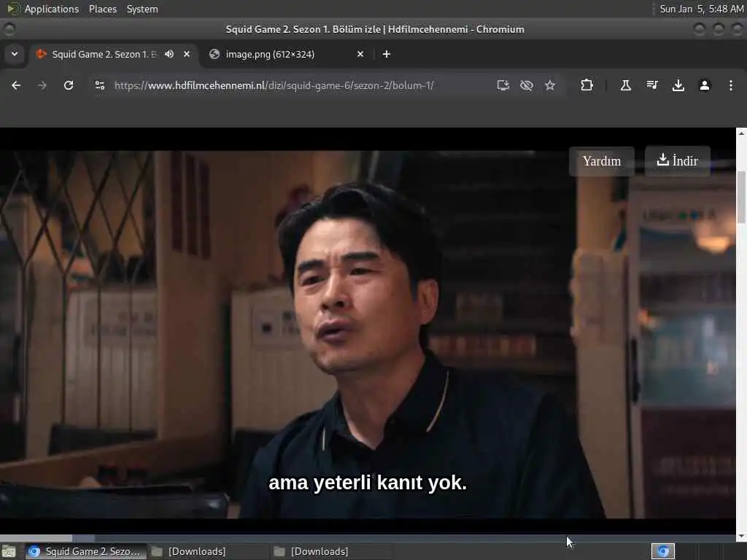Reload the current page

click(x=69, y=85)
